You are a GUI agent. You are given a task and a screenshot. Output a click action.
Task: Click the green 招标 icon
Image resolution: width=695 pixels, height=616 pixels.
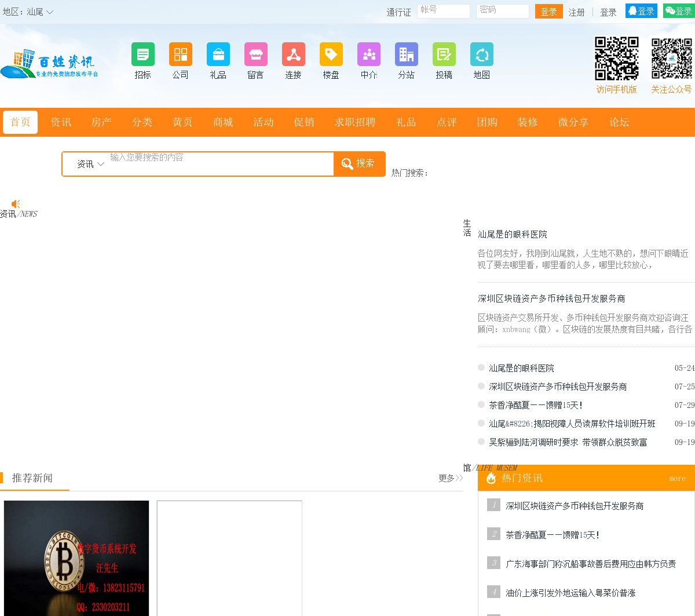click(142, 55)
